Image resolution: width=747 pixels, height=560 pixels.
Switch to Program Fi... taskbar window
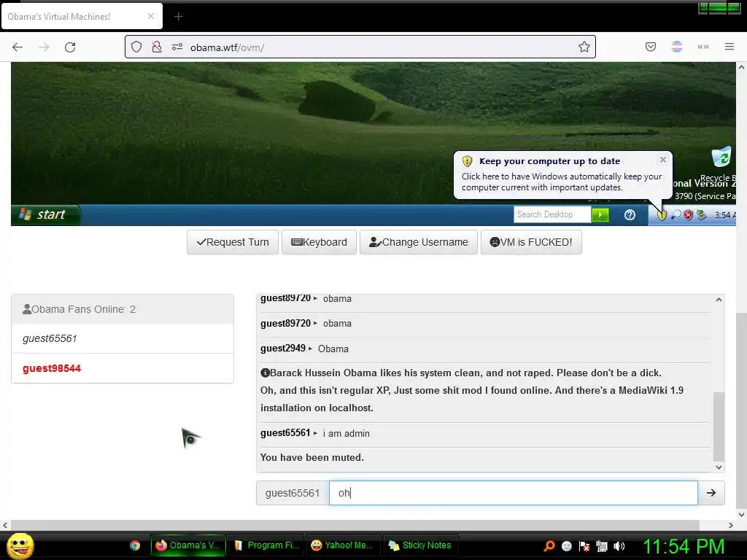tap(266, 545)
